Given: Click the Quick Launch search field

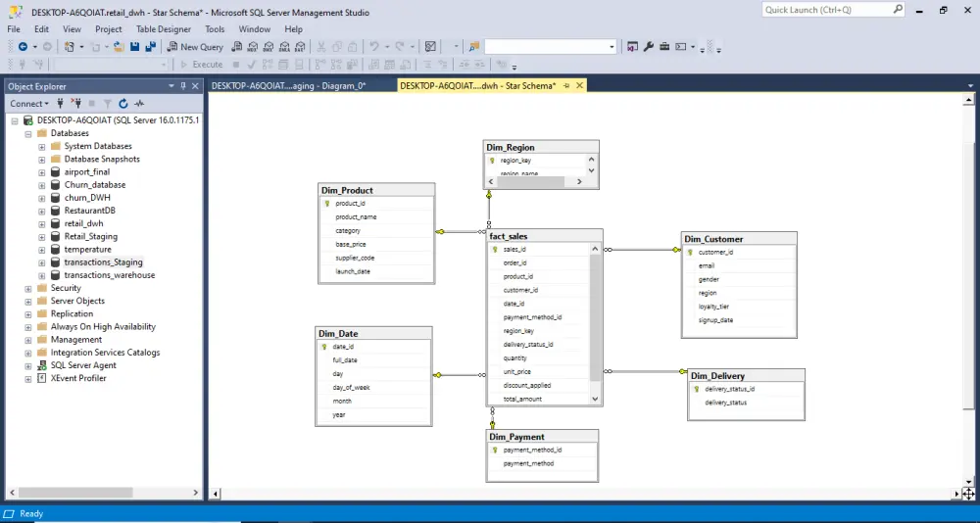Looking at the screenshot, I should point(833,10).
